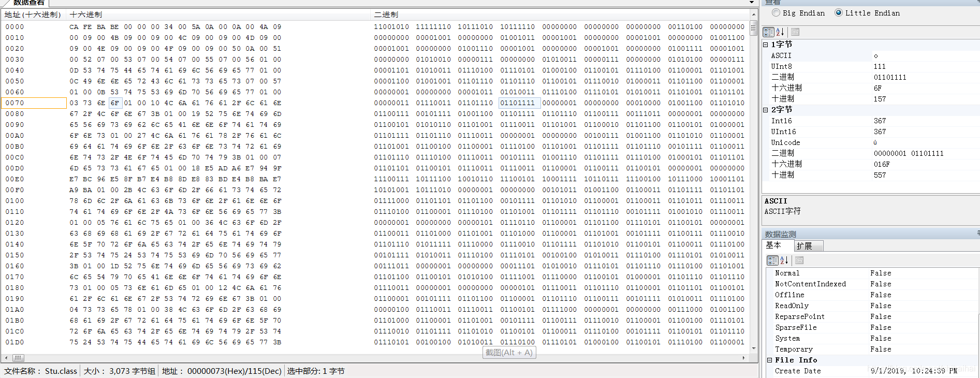Select the UInt8 value 111
Viewport: 980px width, 378px height.
[880, 66]
